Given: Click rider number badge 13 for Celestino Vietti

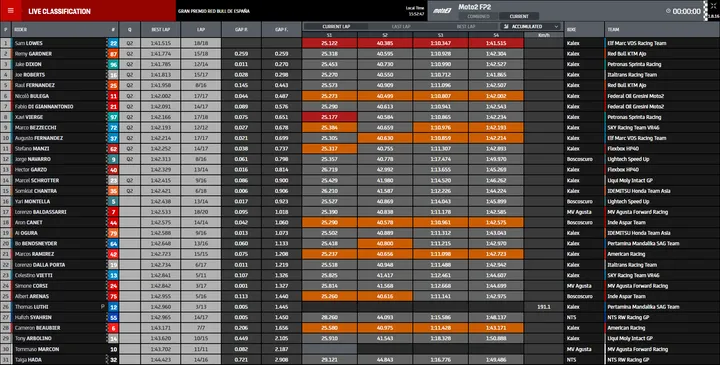Looking at the screenshot, I should (113, 275).
